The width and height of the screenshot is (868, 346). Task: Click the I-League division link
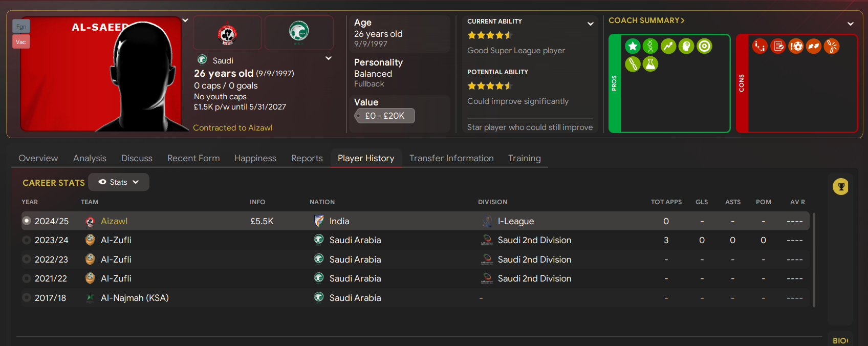[x=516, y=221]
